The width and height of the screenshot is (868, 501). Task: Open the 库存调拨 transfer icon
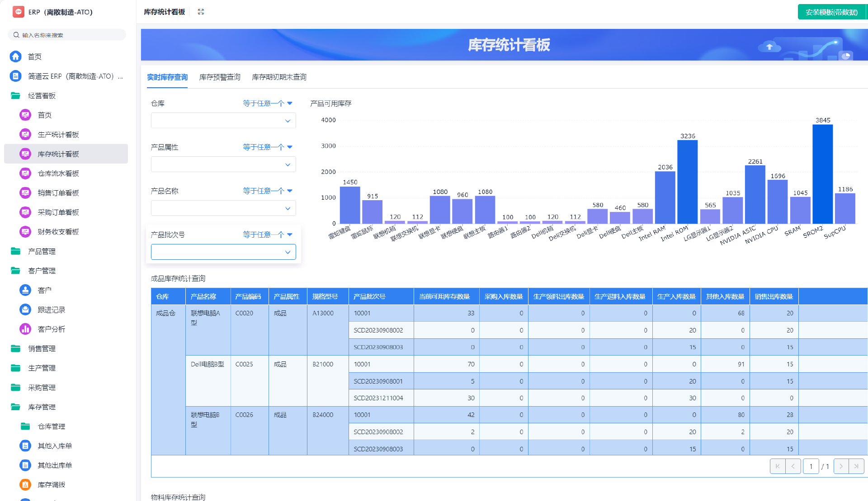point(25,484)
